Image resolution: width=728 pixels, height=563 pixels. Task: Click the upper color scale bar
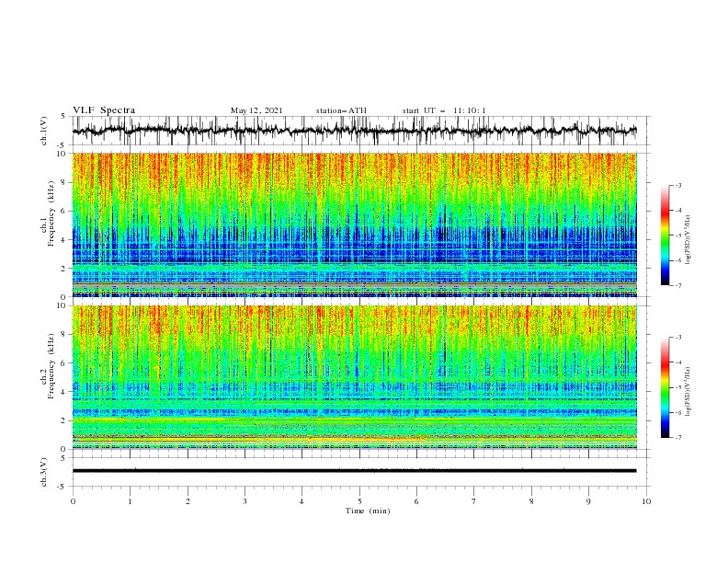[x=665, y=236]
